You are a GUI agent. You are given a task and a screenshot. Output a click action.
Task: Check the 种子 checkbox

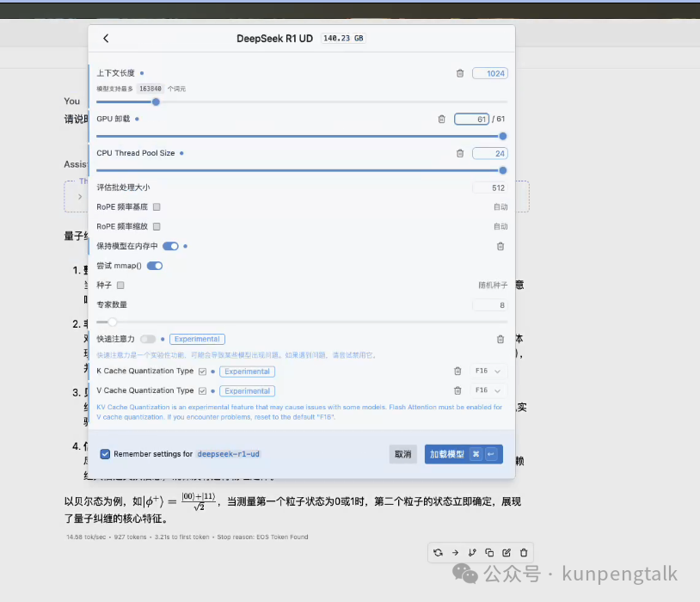(120, 285)
